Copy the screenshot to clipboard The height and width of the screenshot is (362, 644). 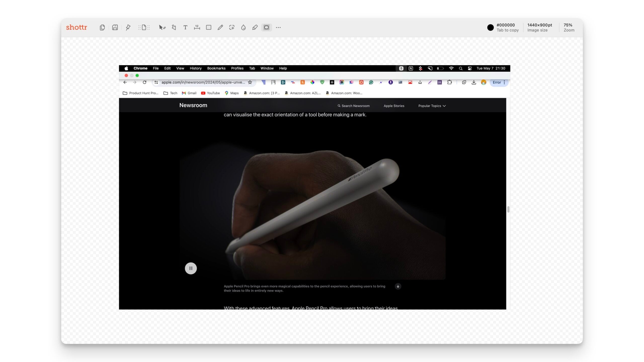102,27
